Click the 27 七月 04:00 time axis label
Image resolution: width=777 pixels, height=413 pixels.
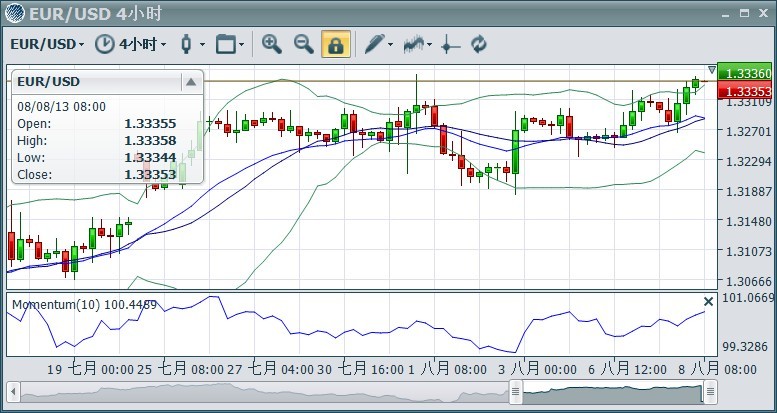[x=271, y=369]
